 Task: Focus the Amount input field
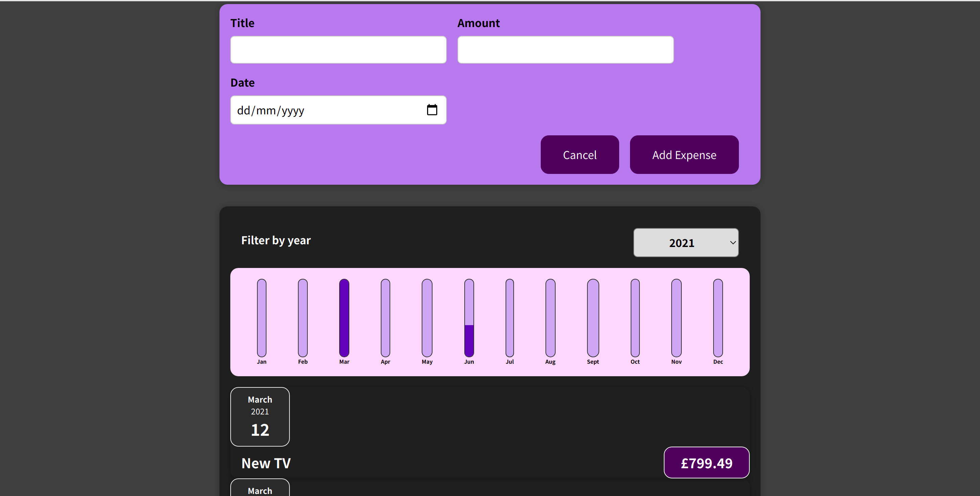[x=565, y=50]
